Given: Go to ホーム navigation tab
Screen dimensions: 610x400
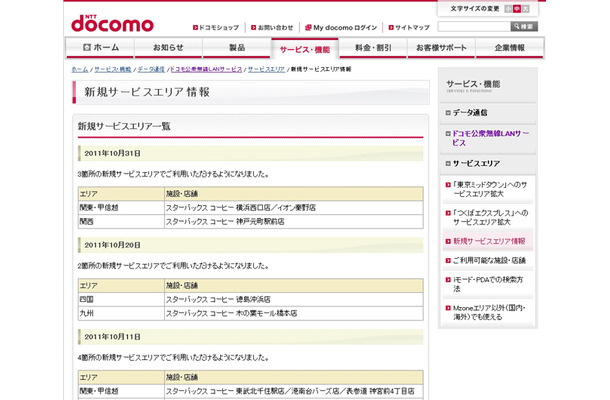Looking at the screenshot, I should pos(100,48).
